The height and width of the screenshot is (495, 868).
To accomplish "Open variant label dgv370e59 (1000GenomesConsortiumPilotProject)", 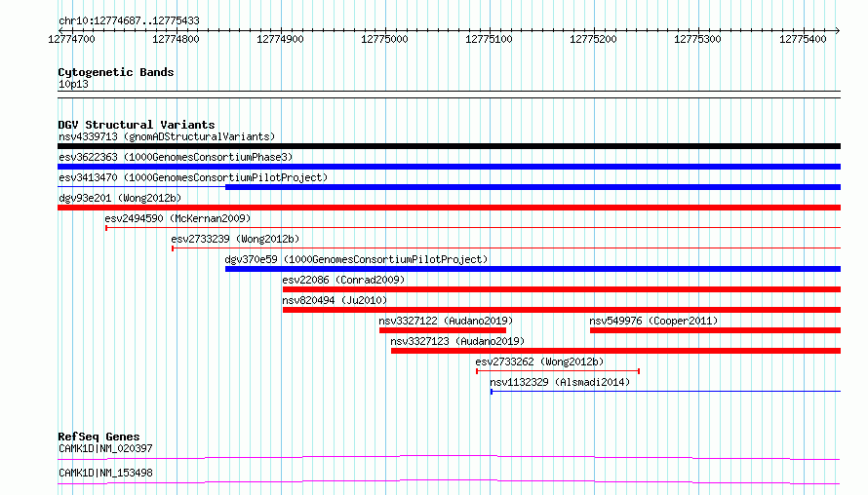I will coord(356,259).
